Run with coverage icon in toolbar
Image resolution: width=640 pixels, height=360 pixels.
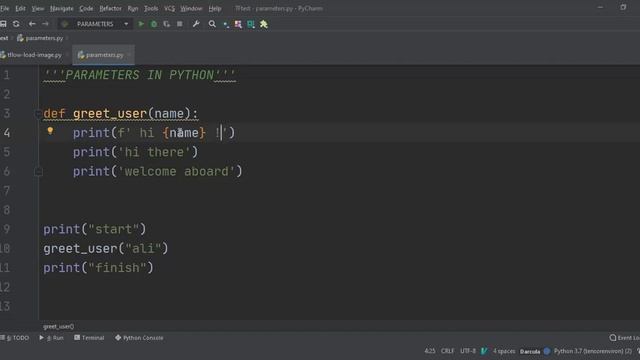click(167, 24)
